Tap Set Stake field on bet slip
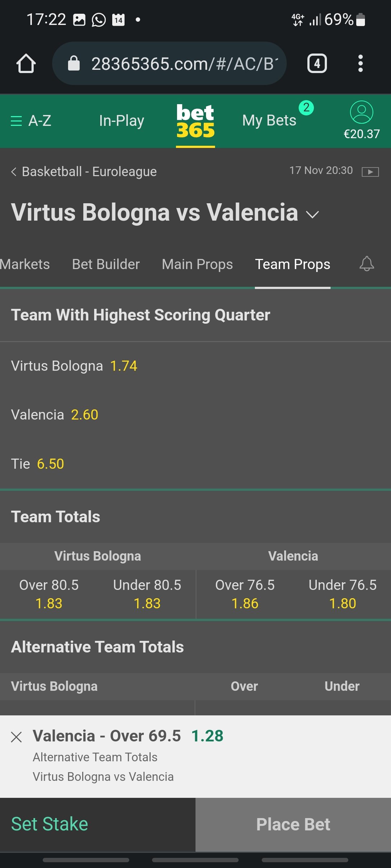Image resolution: width=391 pixels, height=868 pixels. 98,824
